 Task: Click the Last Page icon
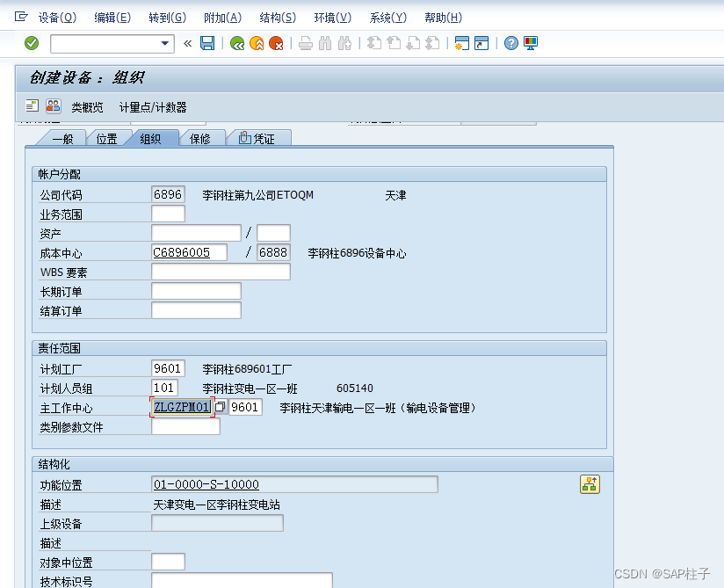pos(432,43)
